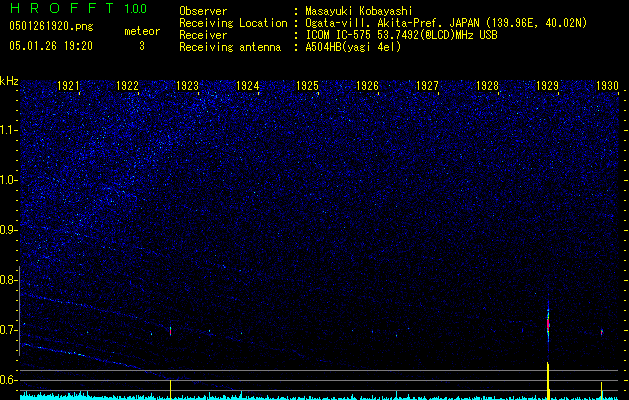629x400 pixels.
Task: Click the 1927 time marker
Action: (427, 85)
